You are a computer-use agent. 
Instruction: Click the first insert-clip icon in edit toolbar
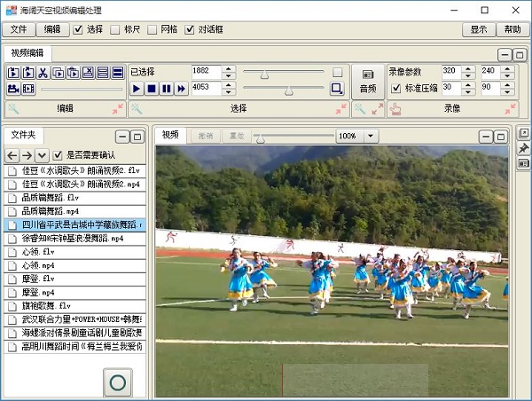(x=13, y=73)
